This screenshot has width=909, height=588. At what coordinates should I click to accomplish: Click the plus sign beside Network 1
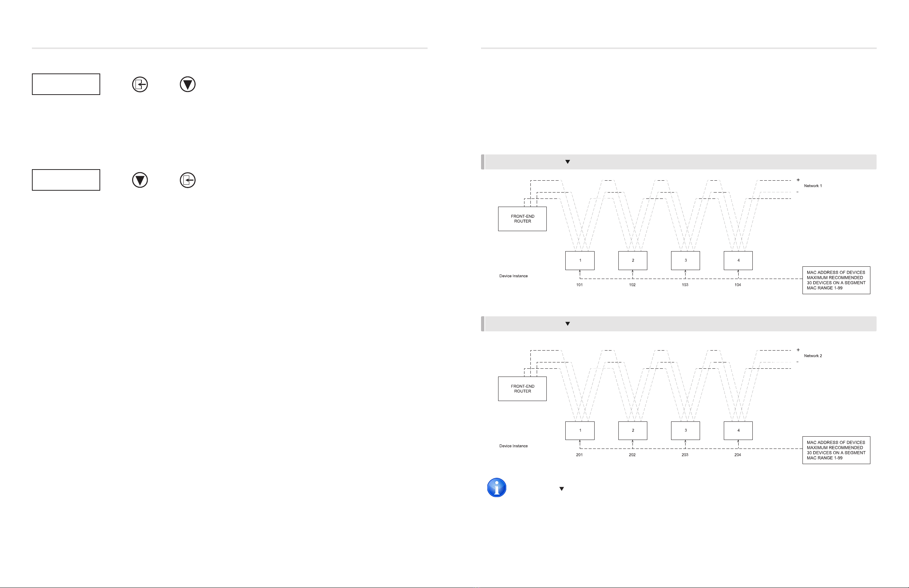pos(798,180)
